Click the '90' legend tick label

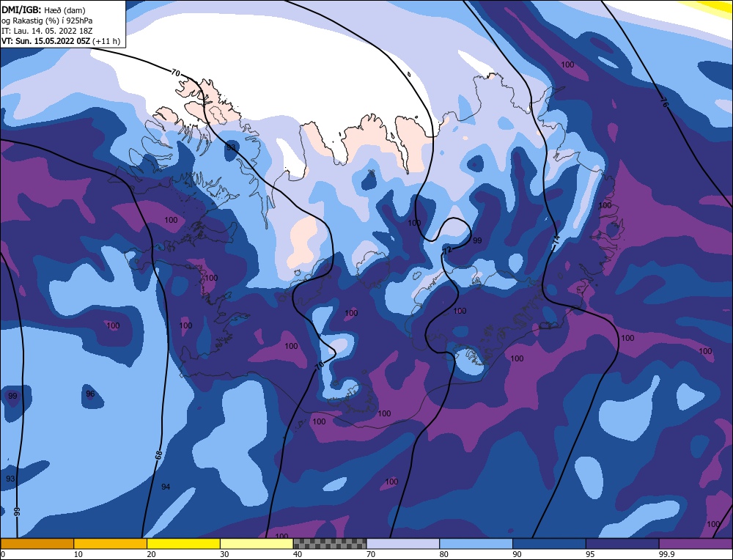pyautogui.click(x=517, y=554)
